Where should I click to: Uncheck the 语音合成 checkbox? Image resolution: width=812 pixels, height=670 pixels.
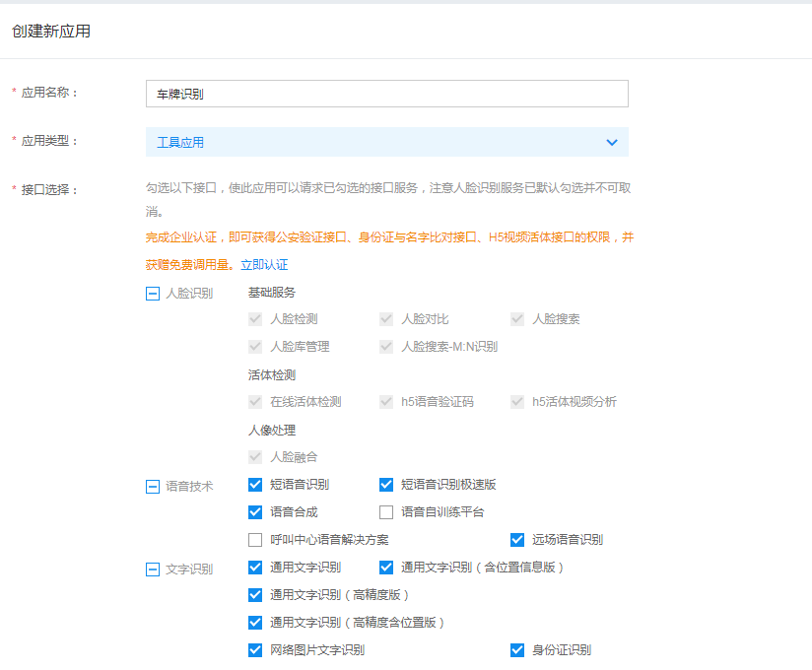(x=255, y=512)
